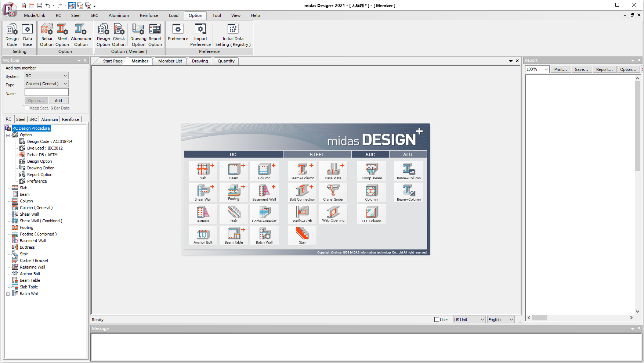Open Report Option ribbon icon
The height and width of the screenshot is (363, 644).
(x=155, y=35)
